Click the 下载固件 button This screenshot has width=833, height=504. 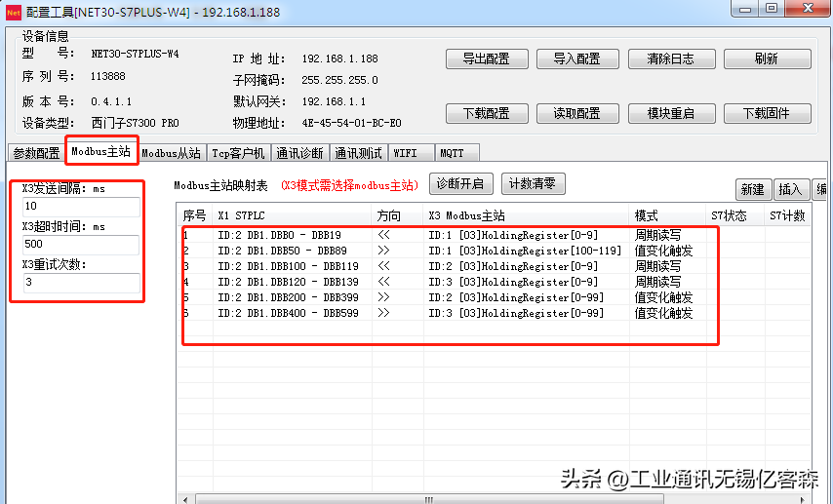(766, 113)
